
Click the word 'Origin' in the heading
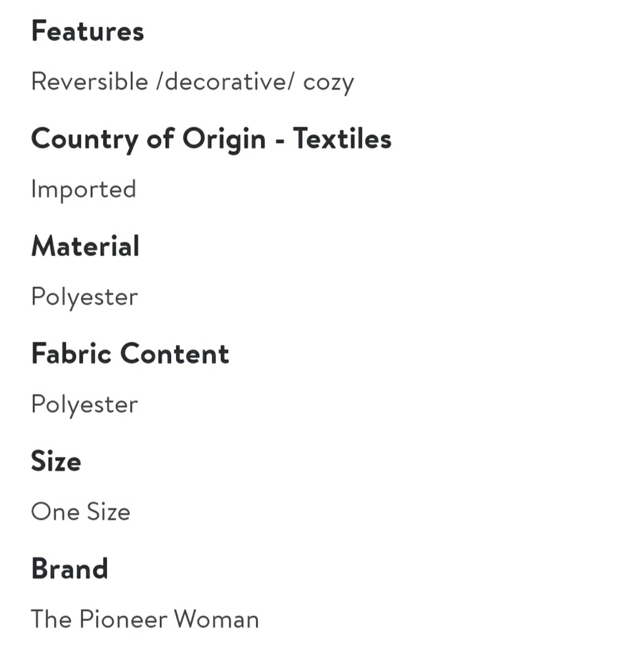pyautogui.click(x=224, y=139)
